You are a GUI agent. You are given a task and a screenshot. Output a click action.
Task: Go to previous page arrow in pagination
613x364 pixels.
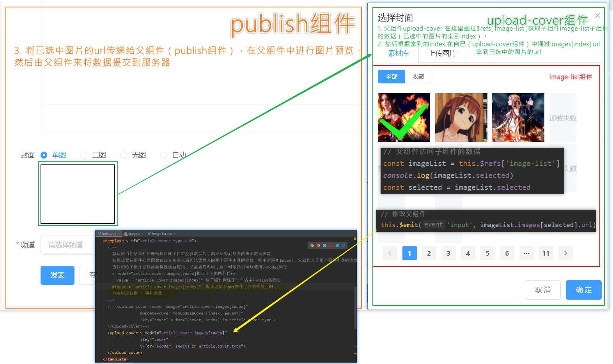pyautogui.click(x=390, y=253)
